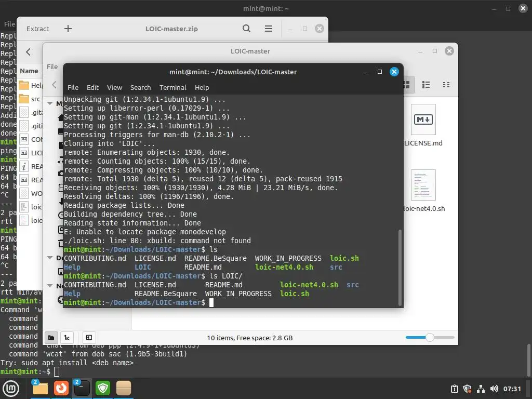The width and height of the screenshot is (532, 399).
Task: Click 'E: Unable to locate package monodevelop' line
Action: 145,232
